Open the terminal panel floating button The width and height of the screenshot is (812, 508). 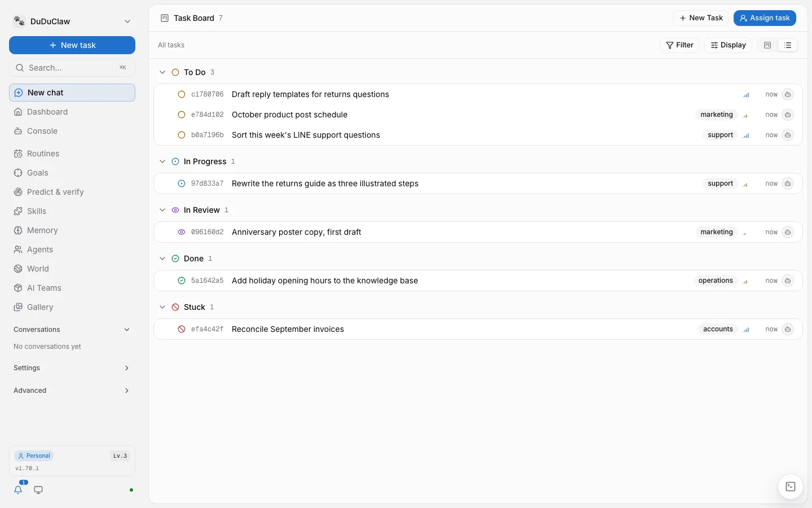(x=791, y=487)
